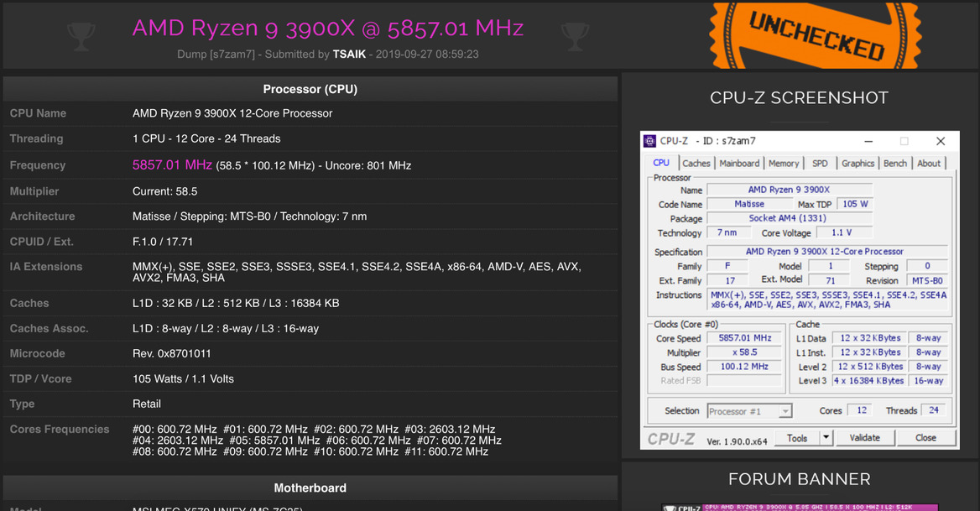980x511 pixels.
Task: Click '105 Watts / 1.1 Volts' in the TDP row
Action: (x=183, y=379)
